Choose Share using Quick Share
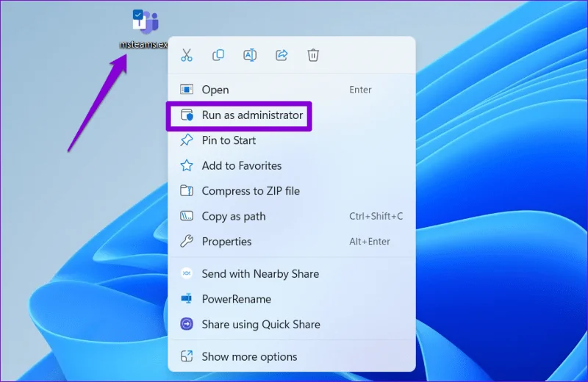 (292, 324)
